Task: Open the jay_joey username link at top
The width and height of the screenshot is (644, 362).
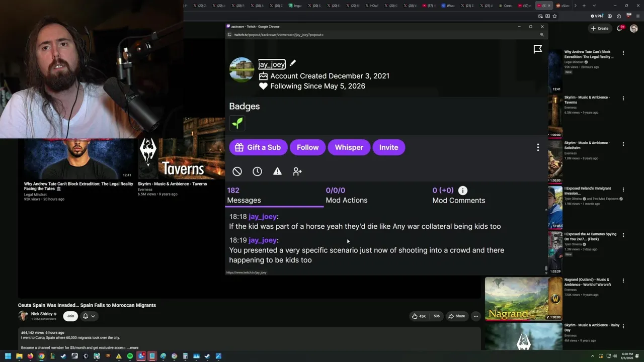Action: [272, 64]
